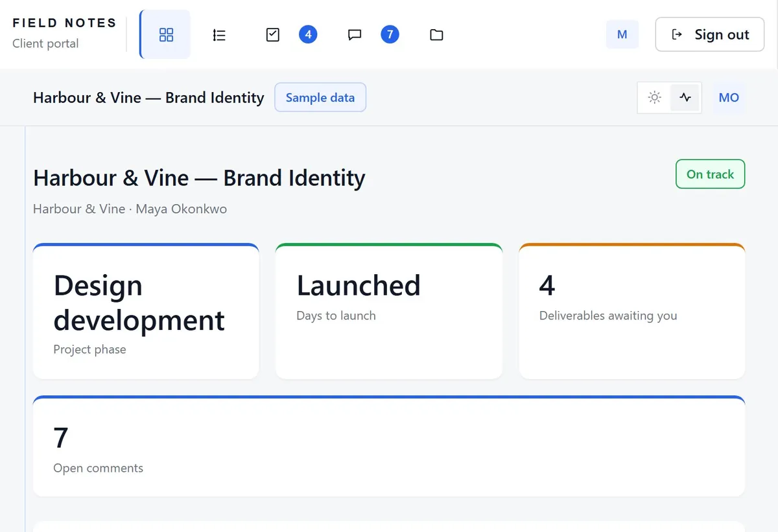
Task: Toggle the activity pulse view button
Action: click(685, 98)
